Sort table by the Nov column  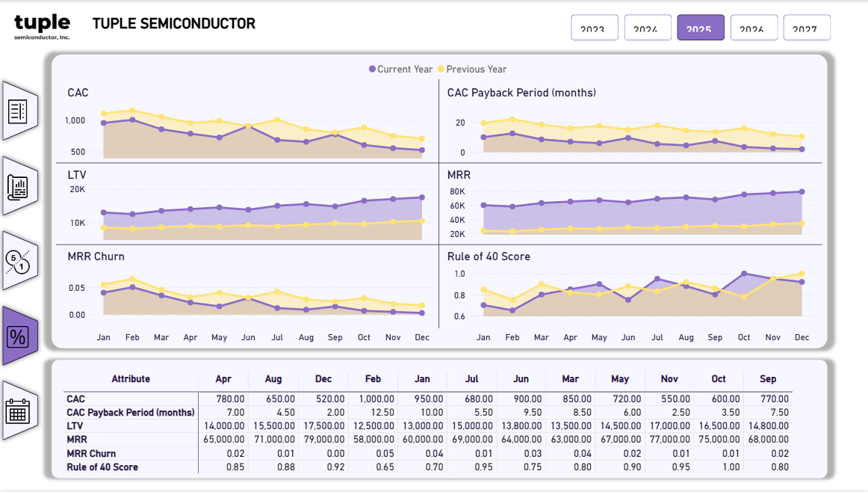(669, 379)
